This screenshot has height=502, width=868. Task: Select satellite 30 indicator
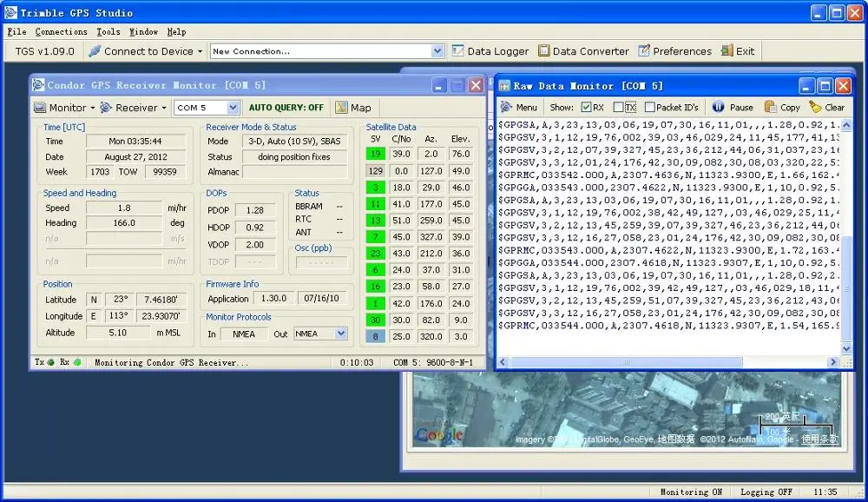tap(375, 320)
